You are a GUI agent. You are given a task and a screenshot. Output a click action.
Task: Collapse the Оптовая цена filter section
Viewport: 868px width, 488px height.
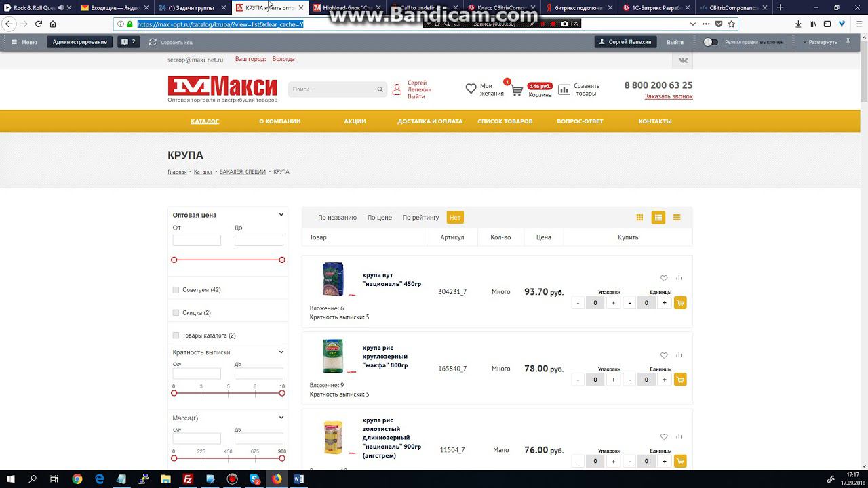point(281,215)
